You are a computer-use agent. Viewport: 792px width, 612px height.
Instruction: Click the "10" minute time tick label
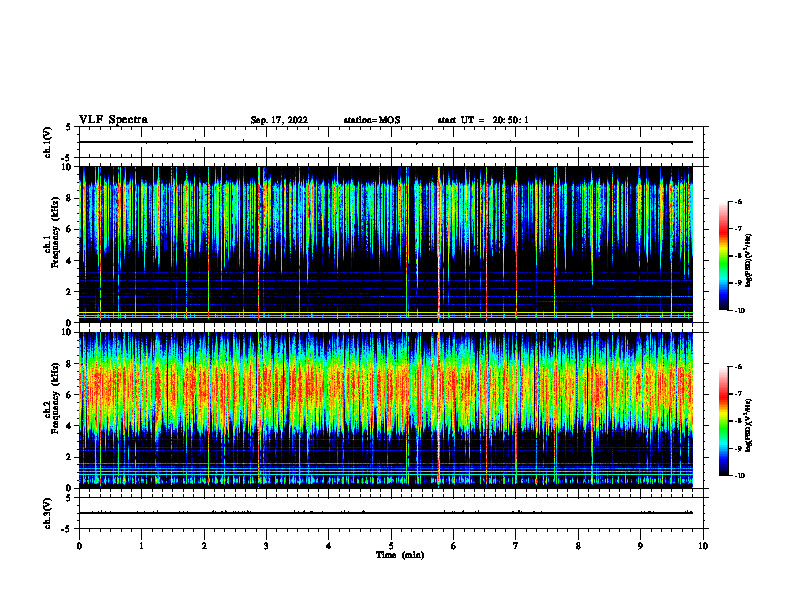[703, 546]
